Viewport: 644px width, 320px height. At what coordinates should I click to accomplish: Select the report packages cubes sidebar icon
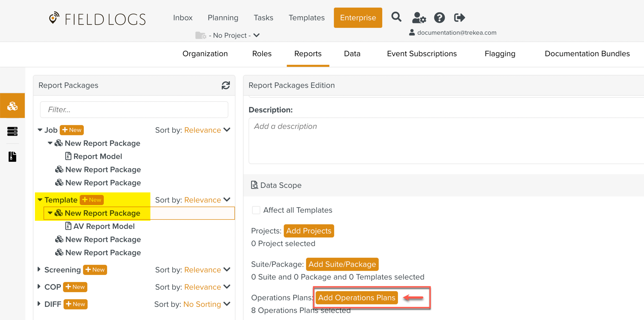12,106
